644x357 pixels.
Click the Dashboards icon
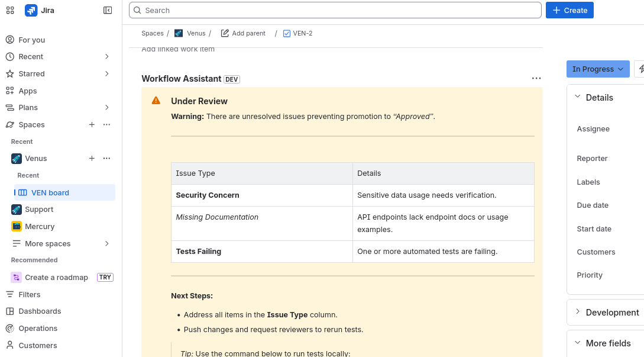(10, 311)
